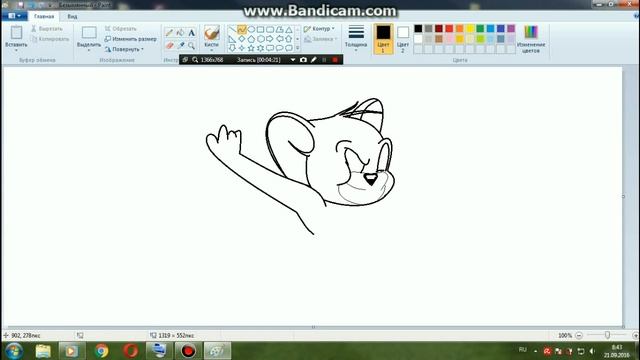This screenshot has width=640, height=360.
Task: Click the Bandicam drawing pencil icon
Action: (x=313, y=60)
